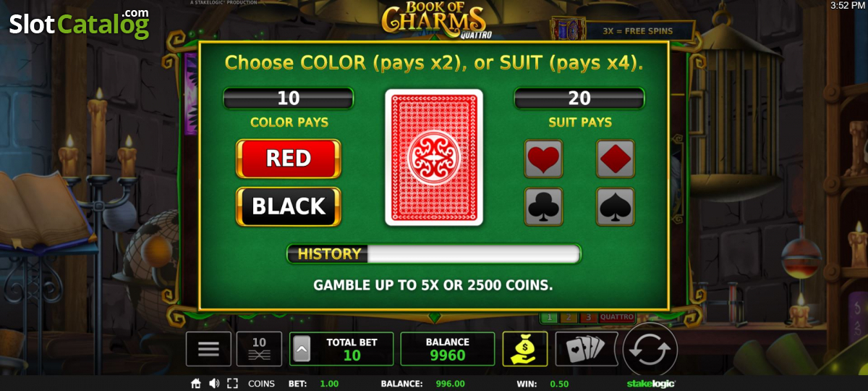This screenshot has width=868, height=391.
Task: Open the hamburger menu
Action: pos(208,349)
